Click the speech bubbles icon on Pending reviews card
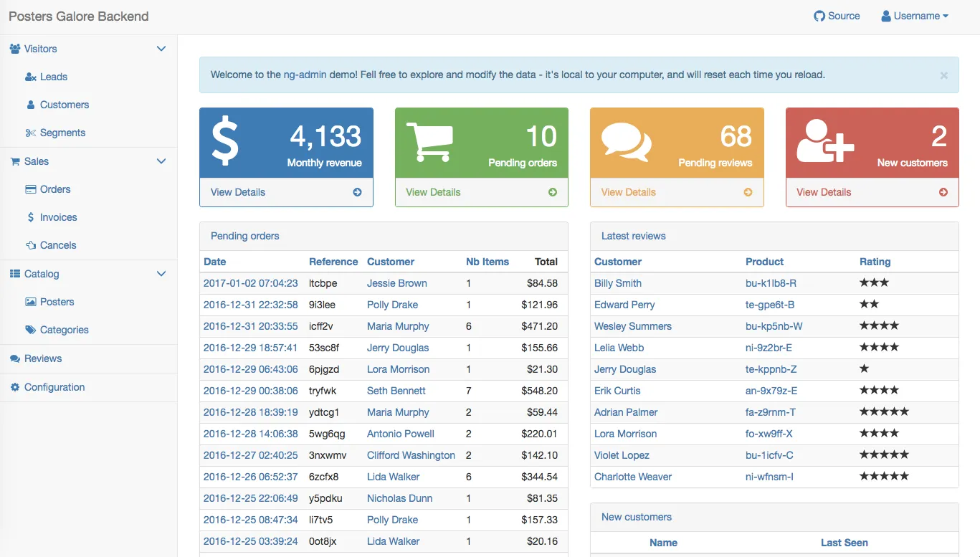The width and height of the screenshot is (980, 557). pos(626,142)
